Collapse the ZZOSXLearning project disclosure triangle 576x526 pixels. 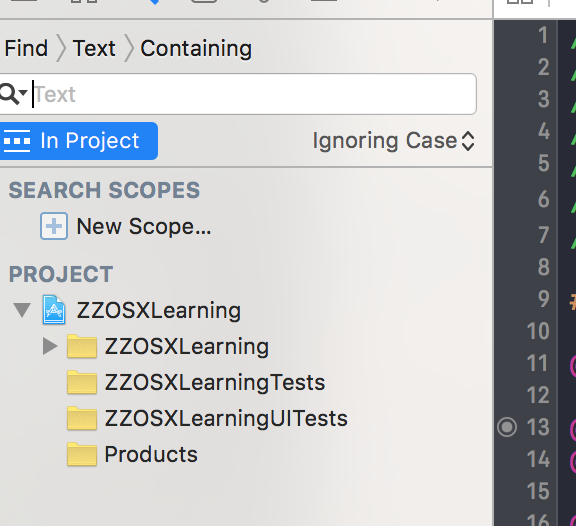point(22,310)
